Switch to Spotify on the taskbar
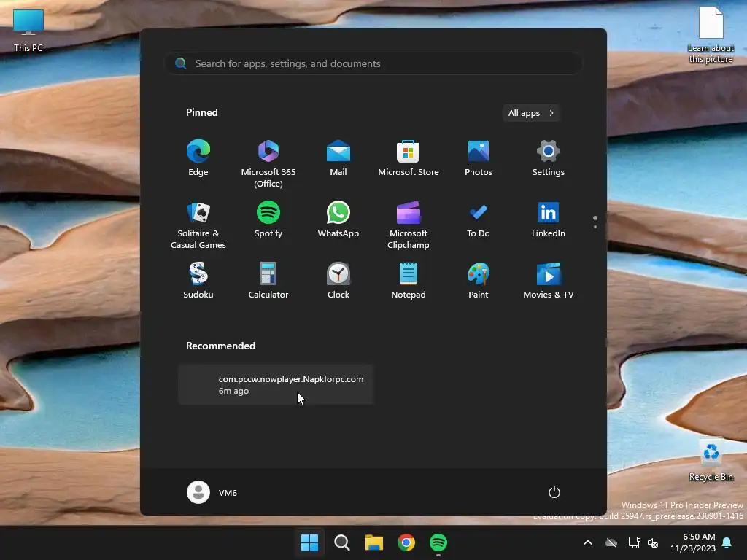 (438, 542)
